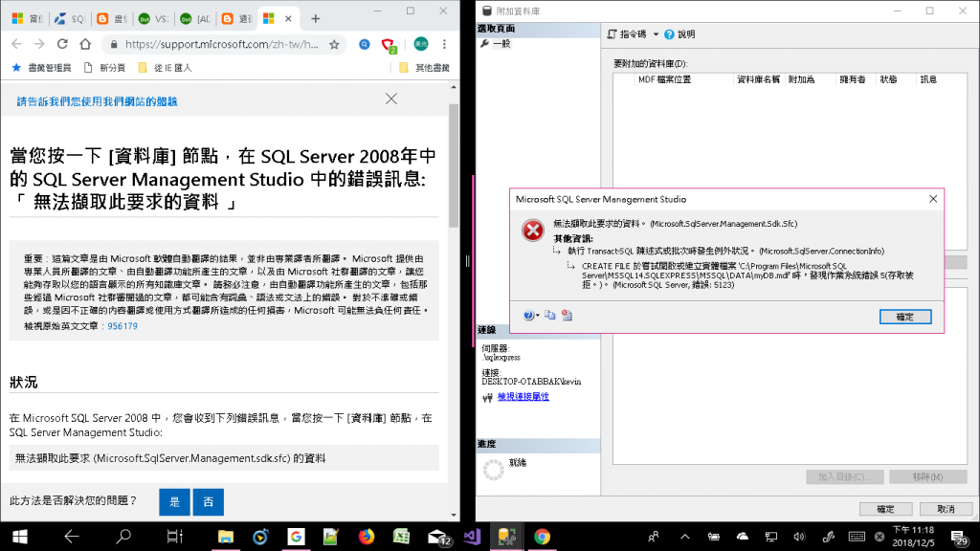
Task: Click the show technical details icon in error dialog
Action: point(567,316)
